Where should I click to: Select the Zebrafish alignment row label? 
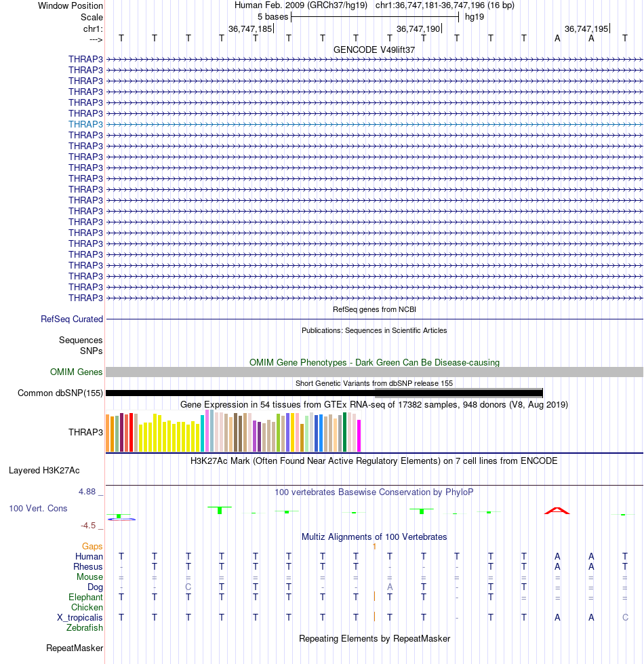pyautogui.click(x=85, y=627)
